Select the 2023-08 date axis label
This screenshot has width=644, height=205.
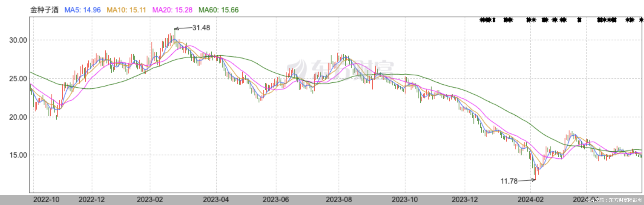[x=339, y=200]
